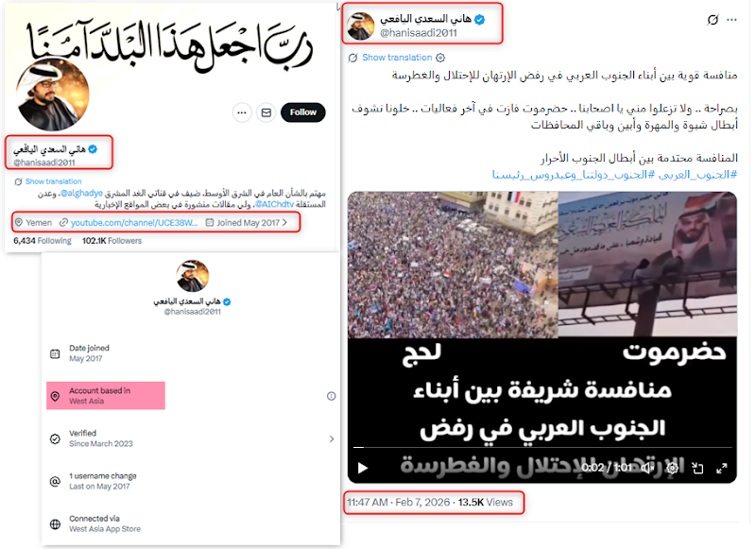
Task: Expand the Verified Since March 2023 row
Action: click(193, 438)
